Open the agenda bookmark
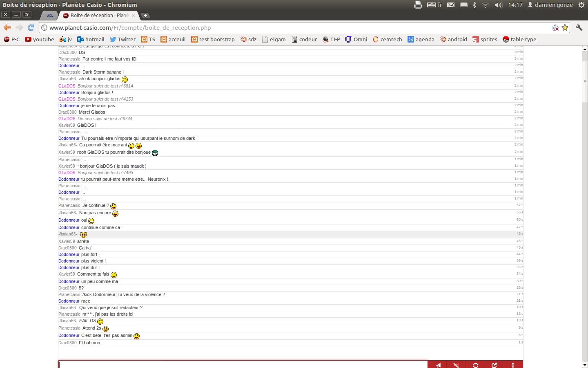 tap(421, 39)
